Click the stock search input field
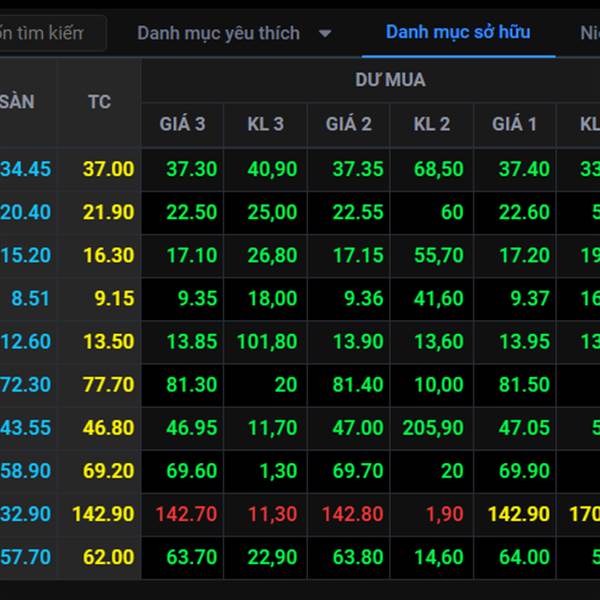This screenshot has height=600, width=600. coord(50,33)
